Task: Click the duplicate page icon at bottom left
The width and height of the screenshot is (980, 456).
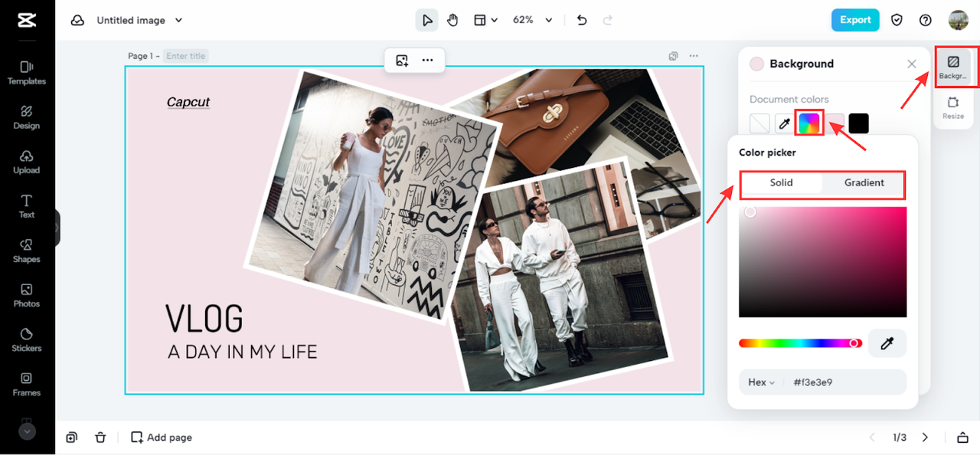Action: click(71, 438)
